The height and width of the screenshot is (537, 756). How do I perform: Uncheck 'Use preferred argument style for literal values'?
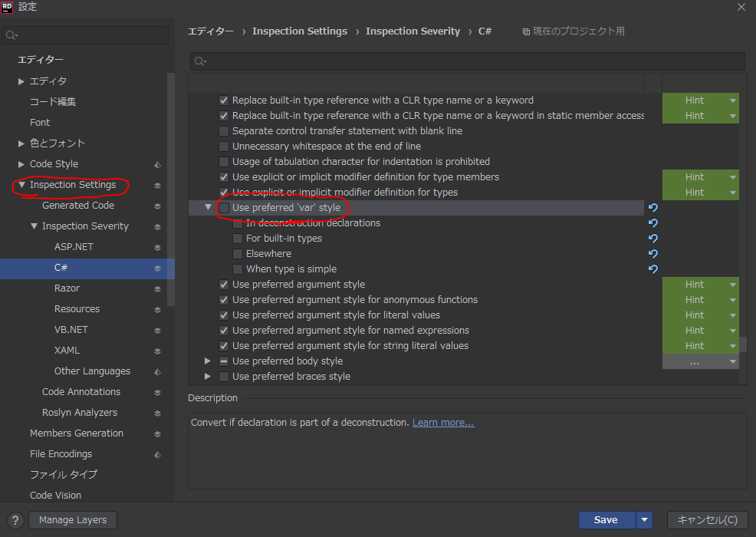tap(224, 315)
